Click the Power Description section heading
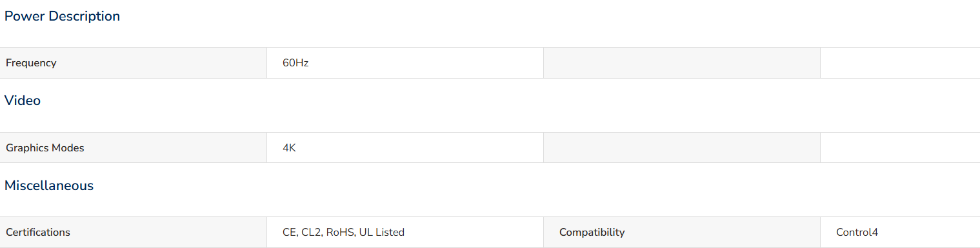980x248 pixels. (x=62, y=16)
